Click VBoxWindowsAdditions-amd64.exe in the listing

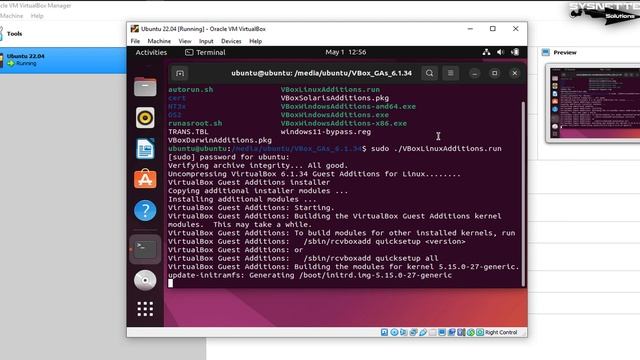[x=348, y=106]
